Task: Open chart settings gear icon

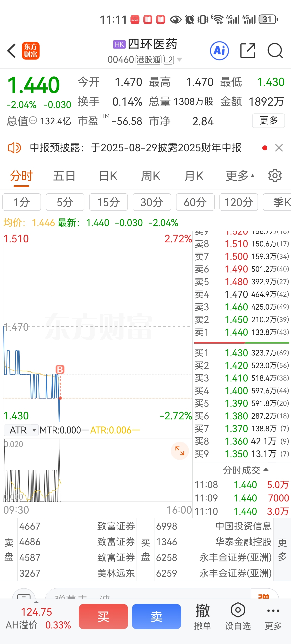Action: pos(275,176)
